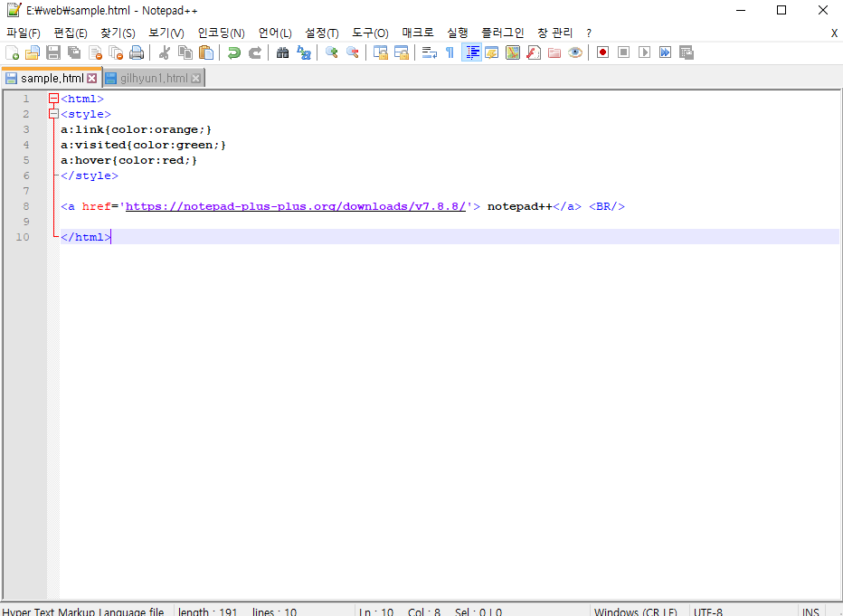The image size is (843, 616).
Task: Stop macro recording square icon
Action: pos(623,52)
